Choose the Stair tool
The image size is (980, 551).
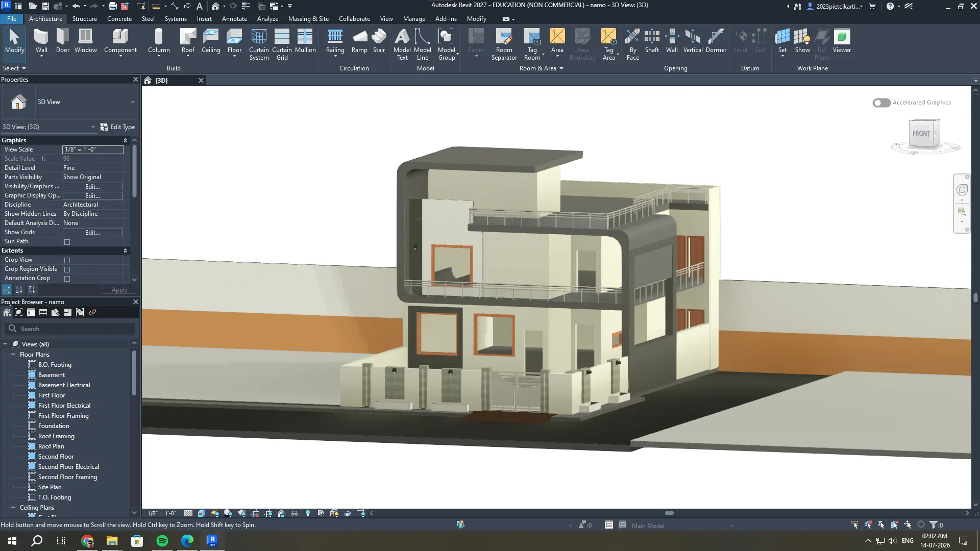[379, 41]
